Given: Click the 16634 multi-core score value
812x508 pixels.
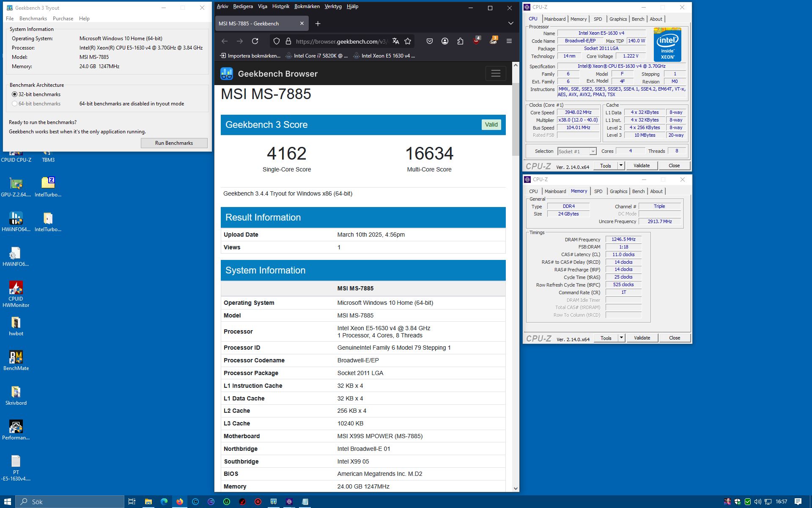Looking at the screenshot, I should 429,153.
